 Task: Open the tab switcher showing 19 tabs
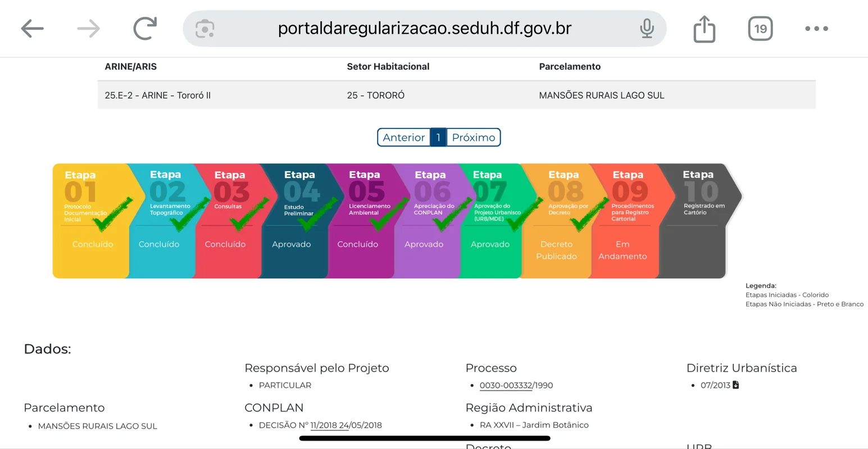tap(760, 29)
